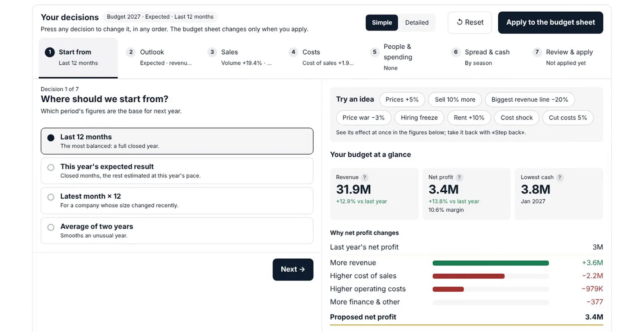
Task: Reset all decisions
Action: click(470, 23)
